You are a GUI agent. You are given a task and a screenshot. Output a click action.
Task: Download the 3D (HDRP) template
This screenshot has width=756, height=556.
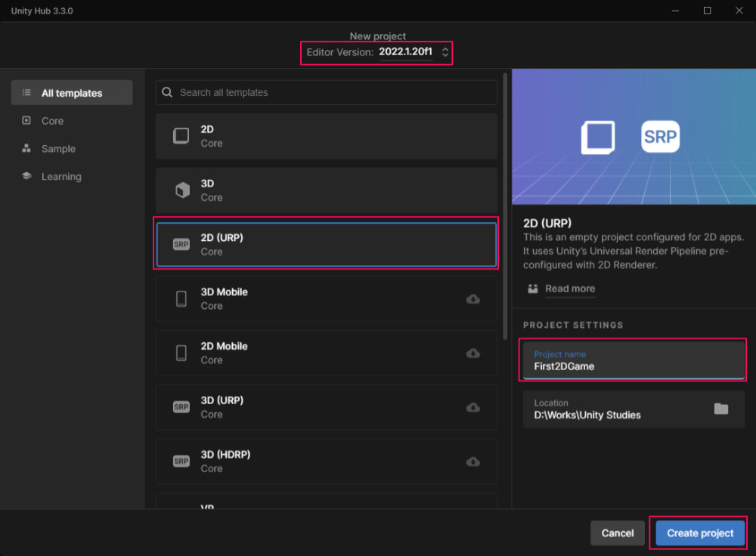click(473, 462)
